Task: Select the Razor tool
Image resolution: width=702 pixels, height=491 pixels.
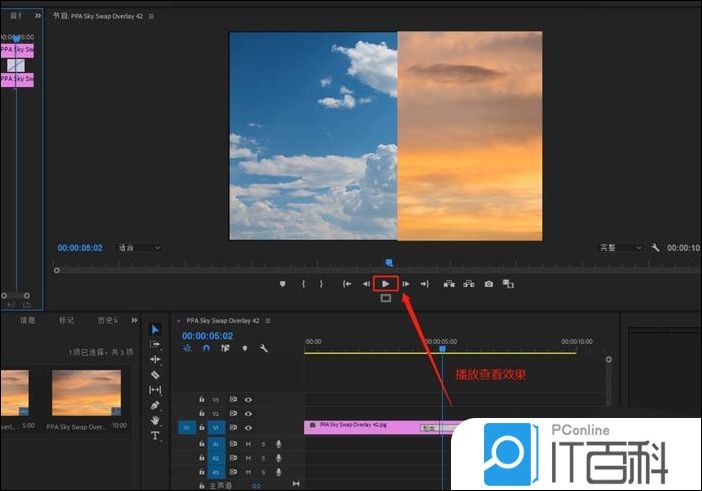Action: 155,374
